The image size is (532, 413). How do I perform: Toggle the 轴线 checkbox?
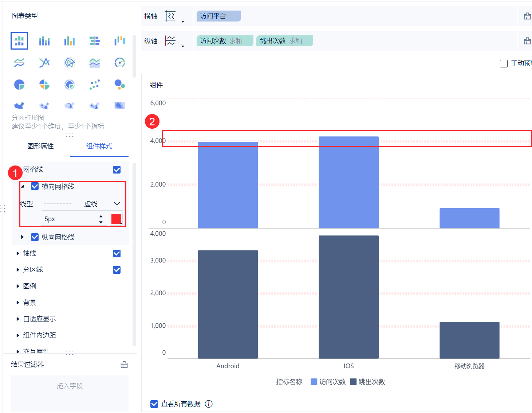[x=117, y=253]
